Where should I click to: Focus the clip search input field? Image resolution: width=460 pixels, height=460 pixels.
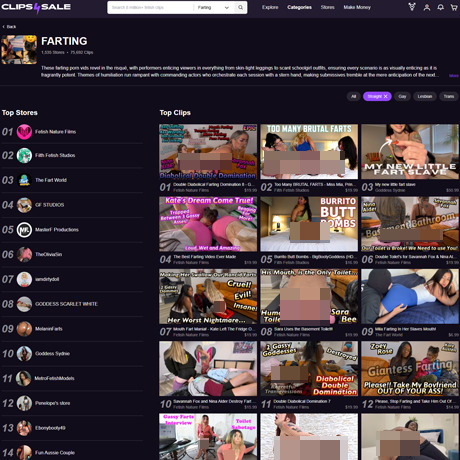coord(151,7)
